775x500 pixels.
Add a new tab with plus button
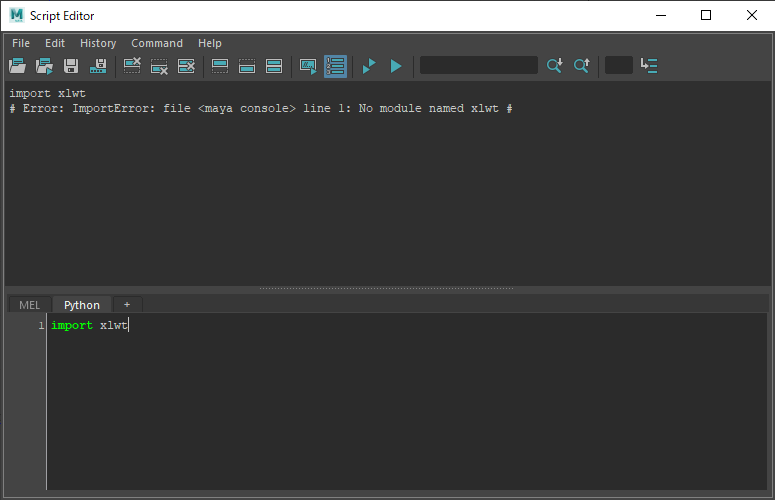(x=127, y=304)
